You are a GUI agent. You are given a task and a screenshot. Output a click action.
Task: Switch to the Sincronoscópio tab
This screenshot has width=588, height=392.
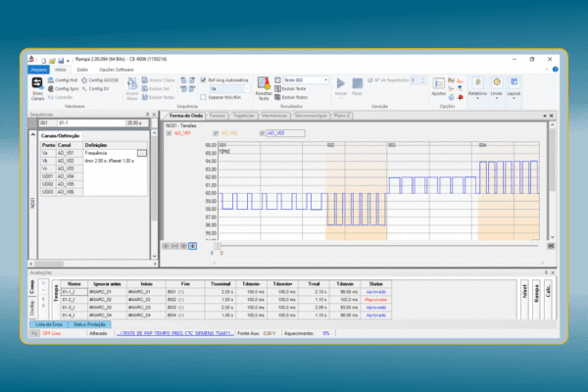(311, 116)
